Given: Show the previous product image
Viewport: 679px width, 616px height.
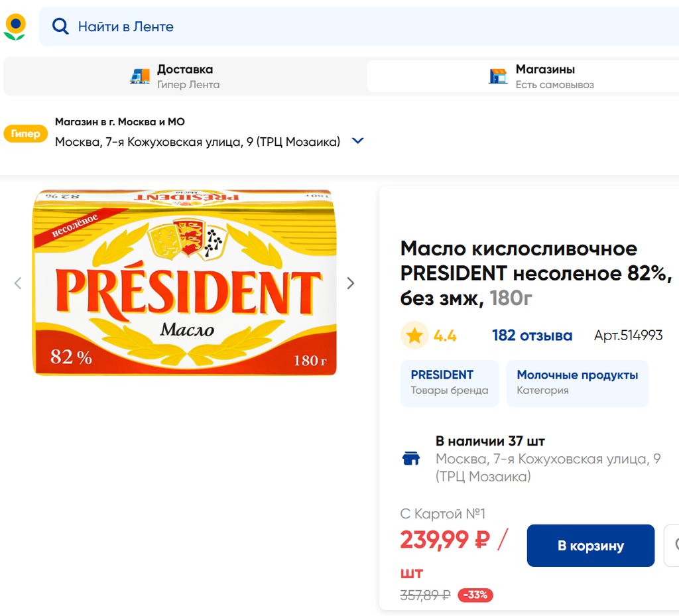Looking at the screenshot, I should pos(18,283).
